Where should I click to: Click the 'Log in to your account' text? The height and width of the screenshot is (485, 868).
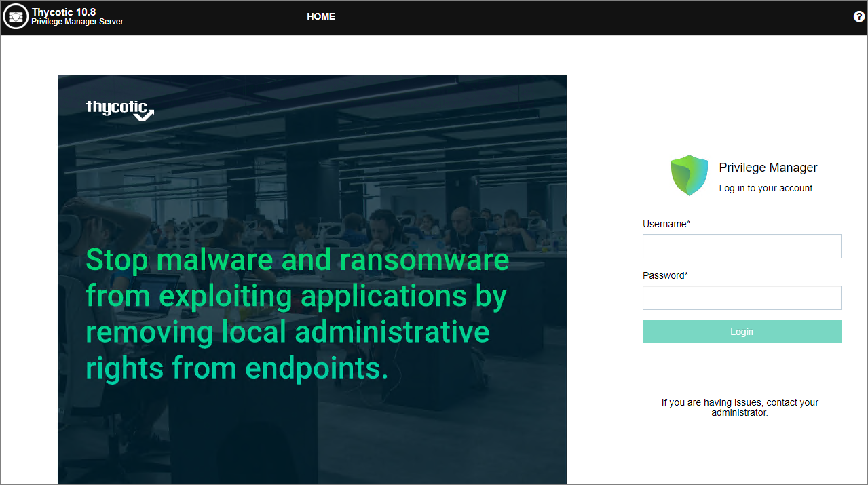coord(766,188)
